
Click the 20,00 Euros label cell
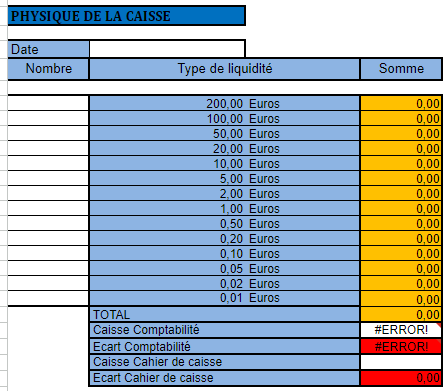pyautogui.click(x=225, y=148)
